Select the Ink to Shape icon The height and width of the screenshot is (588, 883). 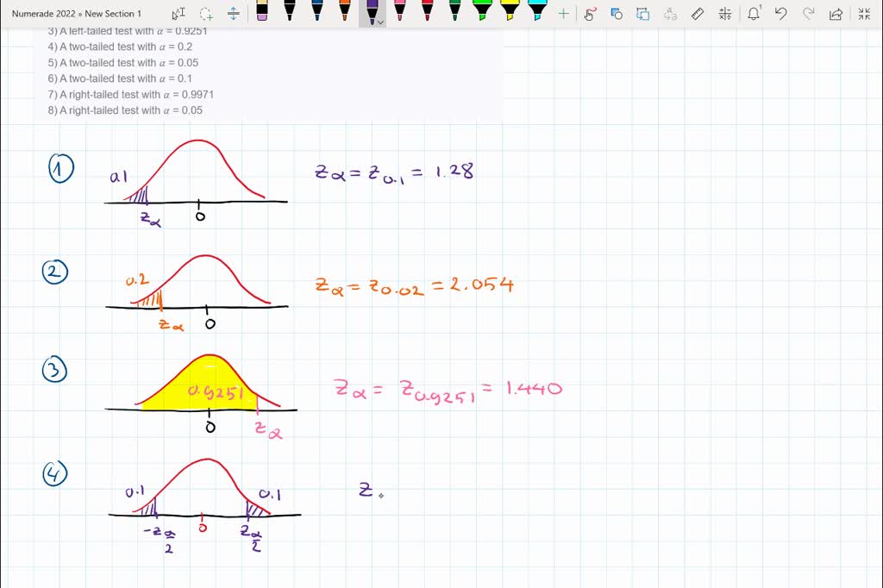[x=615, y=13]
